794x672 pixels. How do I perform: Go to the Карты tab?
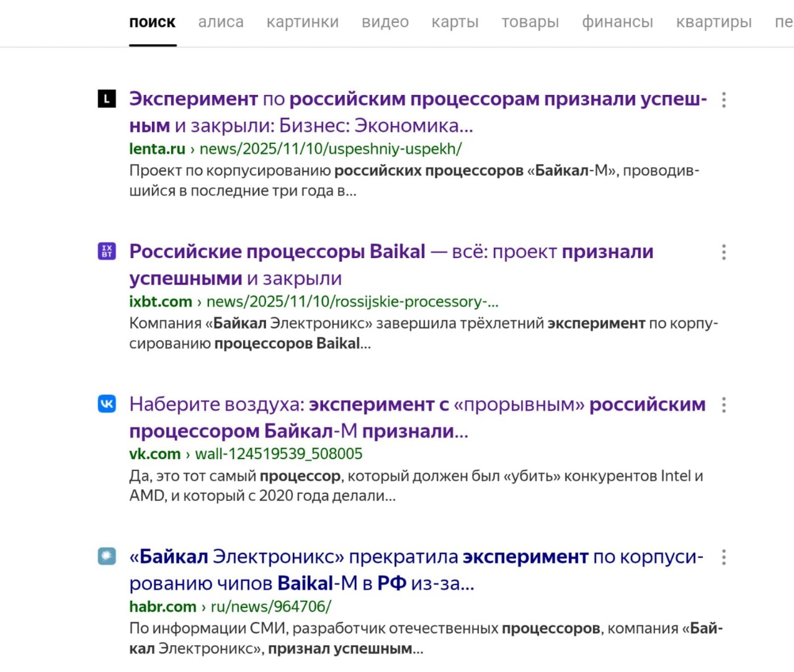pos(455,22)
